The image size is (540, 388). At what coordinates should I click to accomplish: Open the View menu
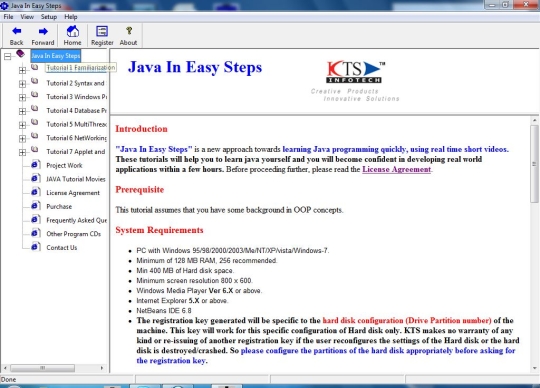[27, 17]
